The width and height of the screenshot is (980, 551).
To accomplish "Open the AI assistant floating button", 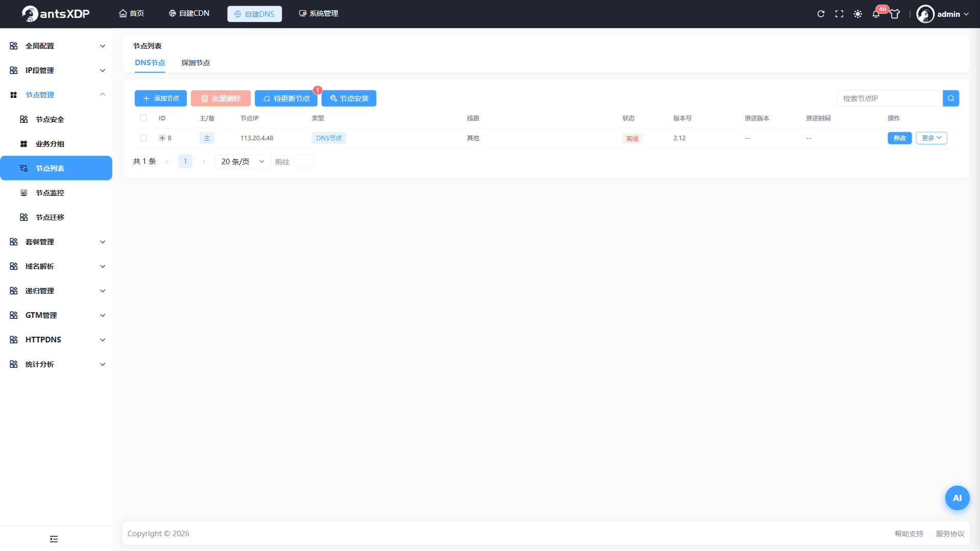I will click(x=957, y=498).
